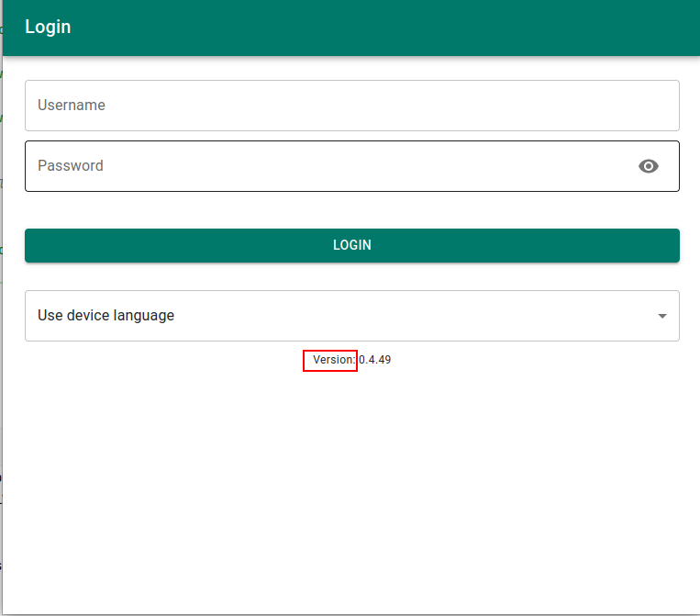This screenshot has height=616, width=700.
Task: Click the Version label text
Action: pos(333,360)
